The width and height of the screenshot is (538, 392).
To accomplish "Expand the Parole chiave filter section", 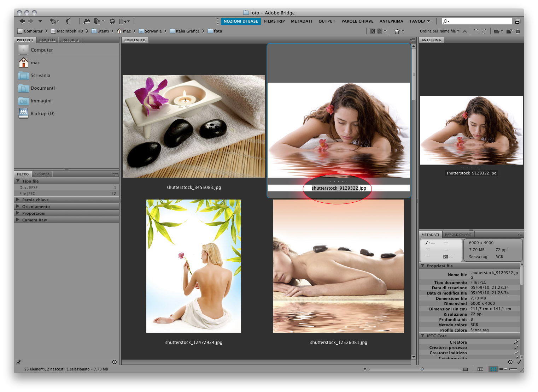I will click(18, 200).
